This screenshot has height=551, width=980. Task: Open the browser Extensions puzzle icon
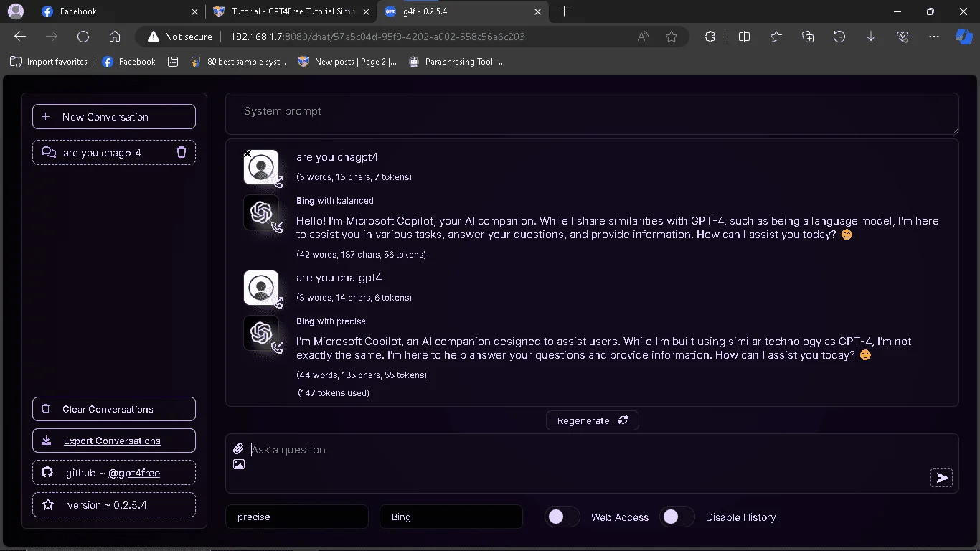coord(710,37)
